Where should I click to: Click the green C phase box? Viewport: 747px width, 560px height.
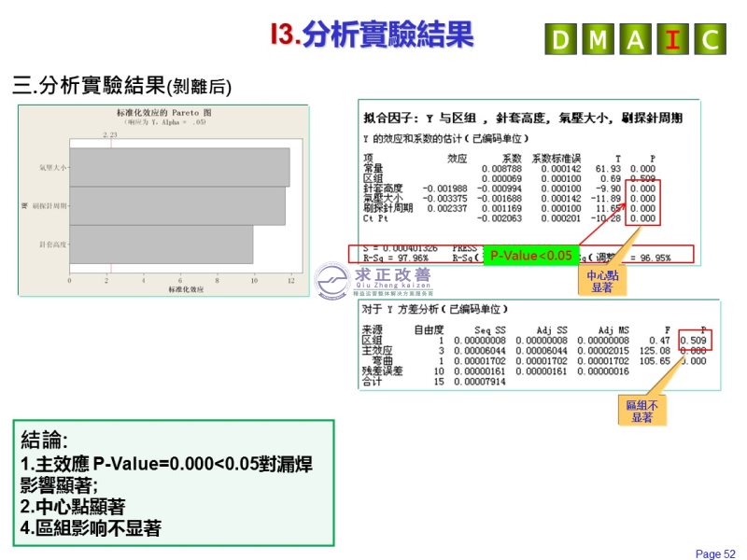click(709, 40)
